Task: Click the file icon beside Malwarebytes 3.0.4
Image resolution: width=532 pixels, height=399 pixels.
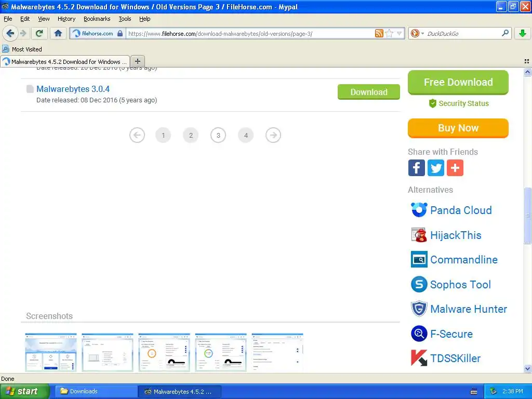Action: (30, 89)
